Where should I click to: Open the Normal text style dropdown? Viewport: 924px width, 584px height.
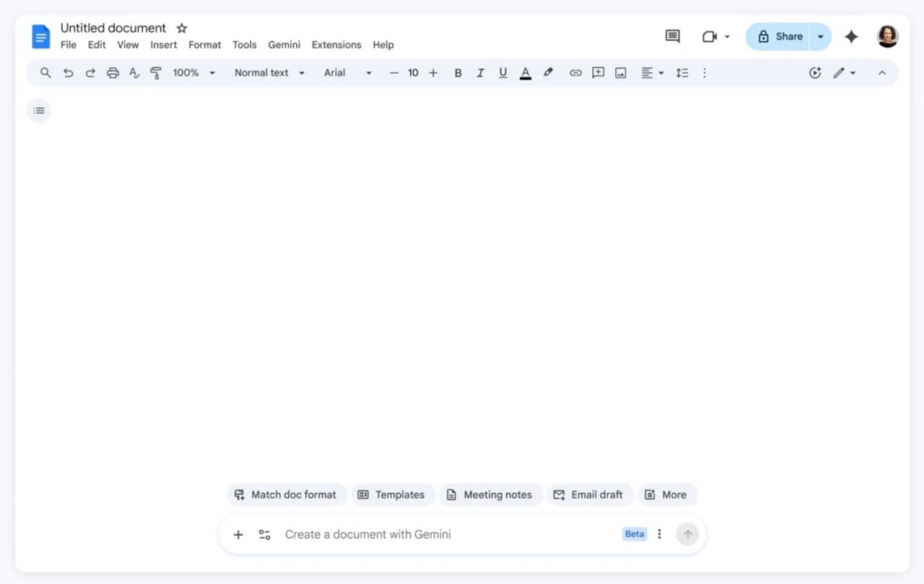point(269,73)
